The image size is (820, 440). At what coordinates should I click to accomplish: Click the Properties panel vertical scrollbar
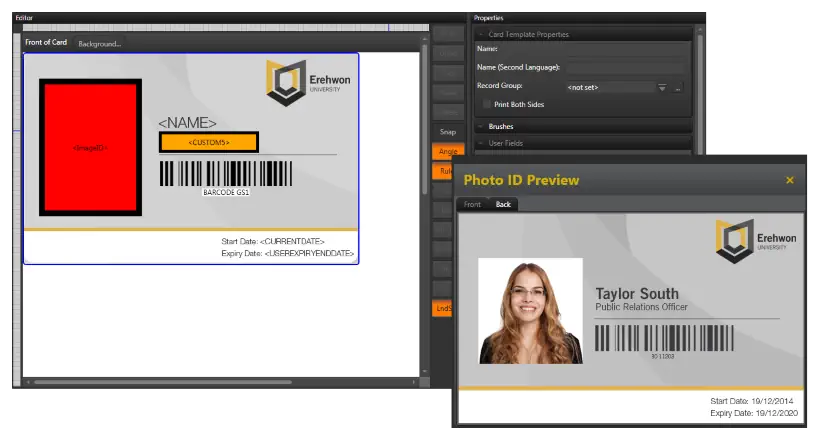pyautogui.click(x=700, y=89)
